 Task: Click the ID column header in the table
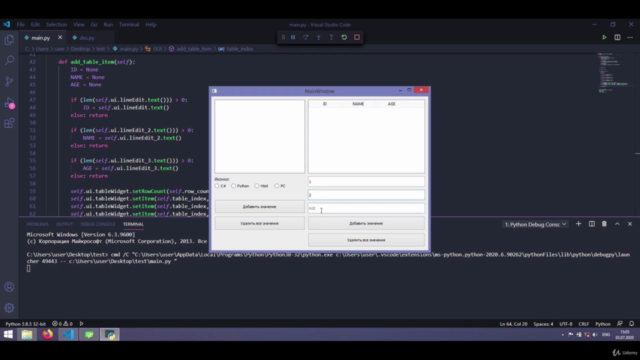coord(325,104)
